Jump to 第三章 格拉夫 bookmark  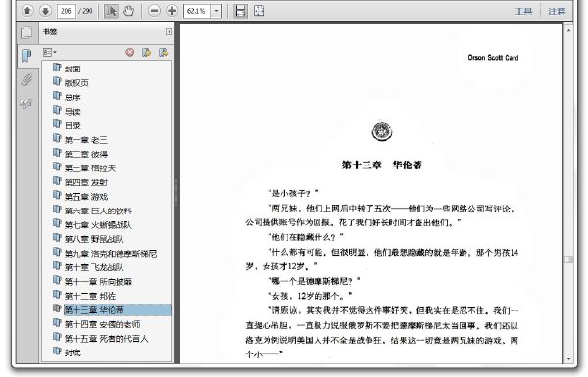90,168
